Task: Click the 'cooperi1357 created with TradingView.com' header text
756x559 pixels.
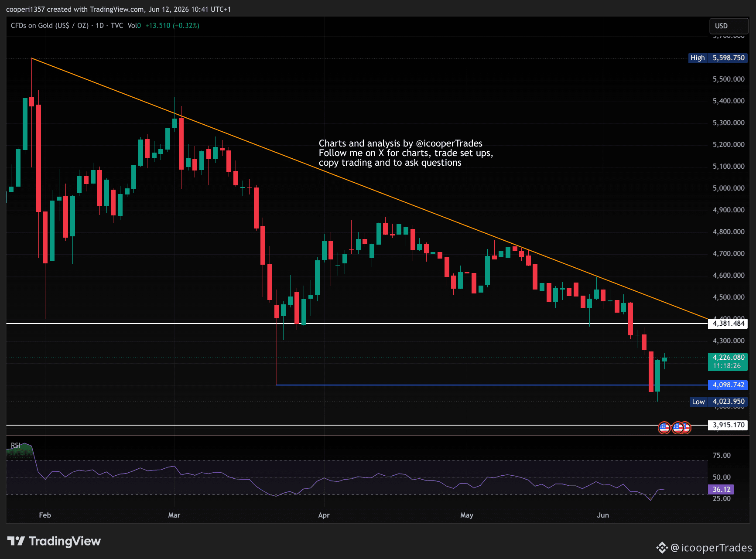Action: [x=75, y=9]
